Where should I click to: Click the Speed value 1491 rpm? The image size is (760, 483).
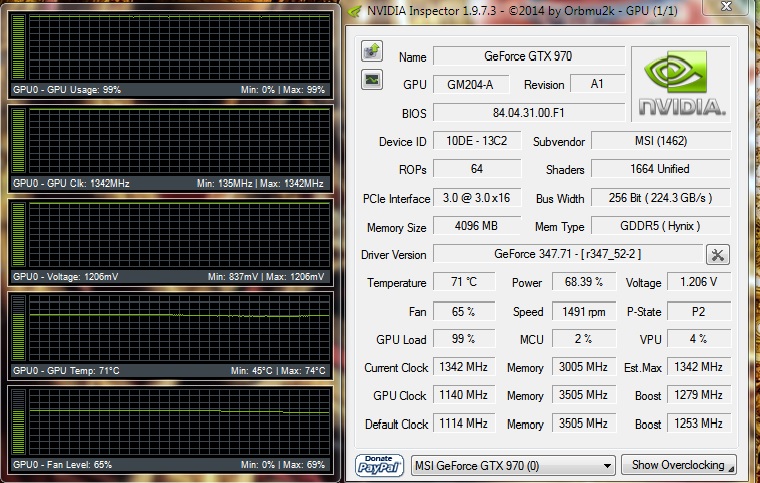pyautogui.click(x=584, y=312)
